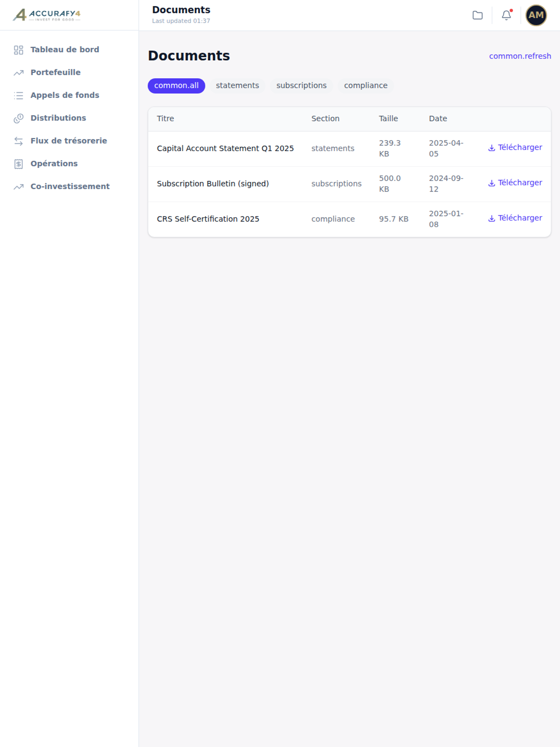Click compliance section cell in third row

tap(333, 219)
